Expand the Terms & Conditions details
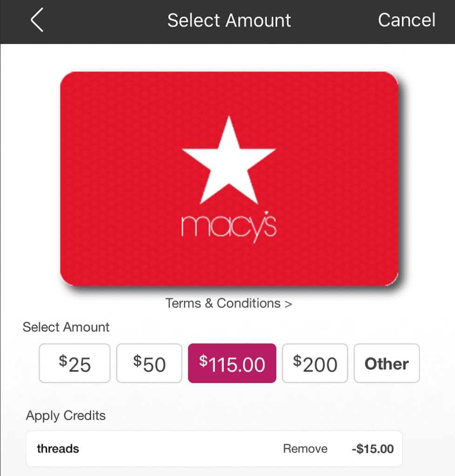 pyautogui.click(x=228, y=303)
